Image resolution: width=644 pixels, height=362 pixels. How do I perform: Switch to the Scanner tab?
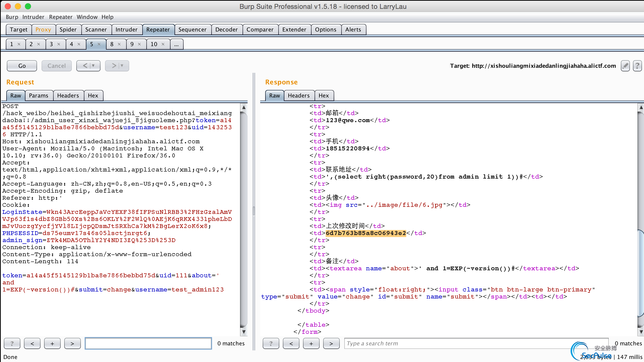96,29
